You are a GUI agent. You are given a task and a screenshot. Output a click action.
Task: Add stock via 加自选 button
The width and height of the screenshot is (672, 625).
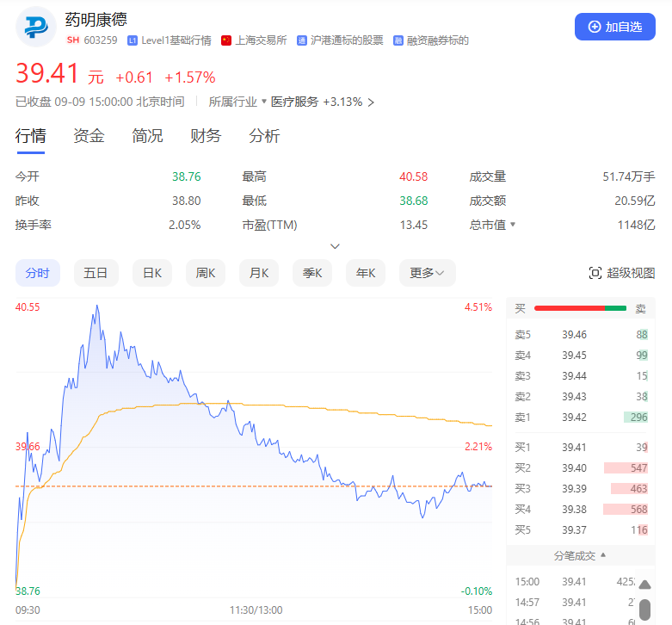614,27
